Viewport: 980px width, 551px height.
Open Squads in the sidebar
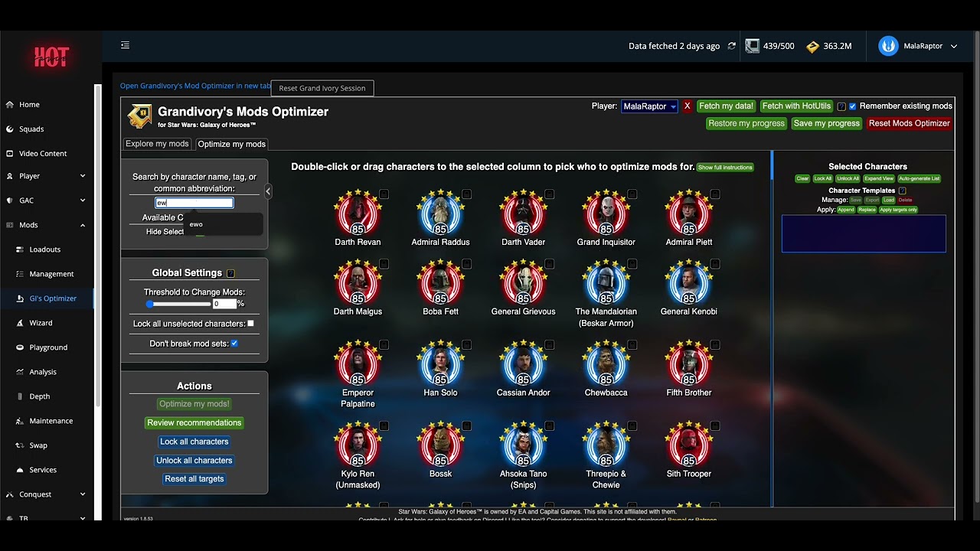pos(31,129)
